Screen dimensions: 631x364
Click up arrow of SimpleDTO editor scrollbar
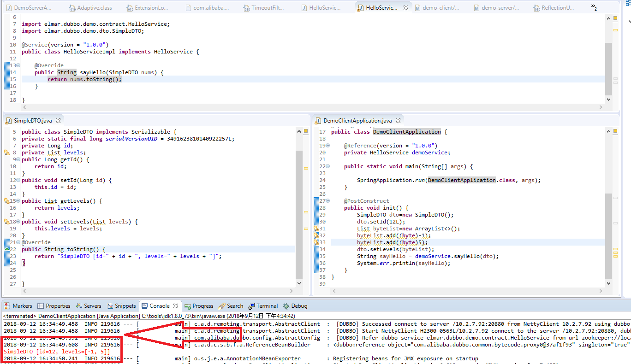pyautogui.click(x=299, y=132)
